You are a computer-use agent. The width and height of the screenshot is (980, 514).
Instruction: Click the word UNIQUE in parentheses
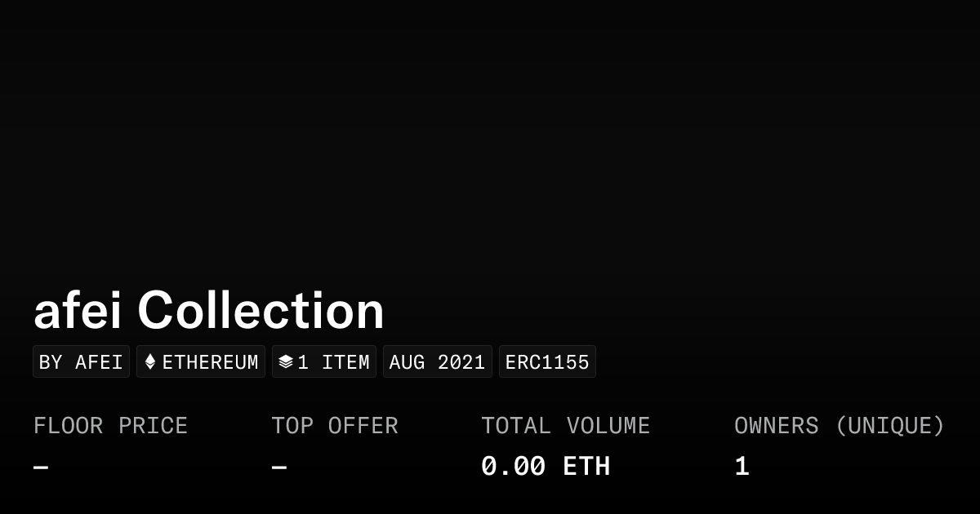[x=889, y=425]
